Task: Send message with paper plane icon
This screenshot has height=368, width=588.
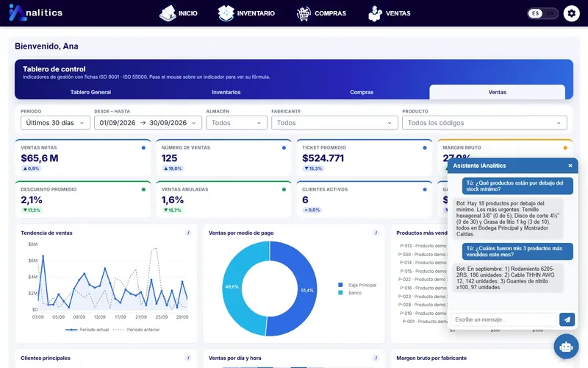Action: 567,319
